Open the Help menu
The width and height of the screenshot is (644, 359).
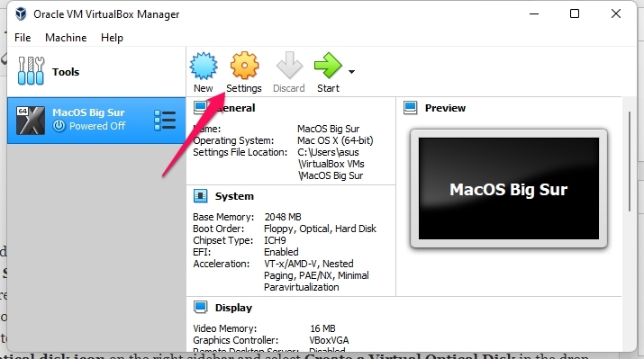pos(112,38)
